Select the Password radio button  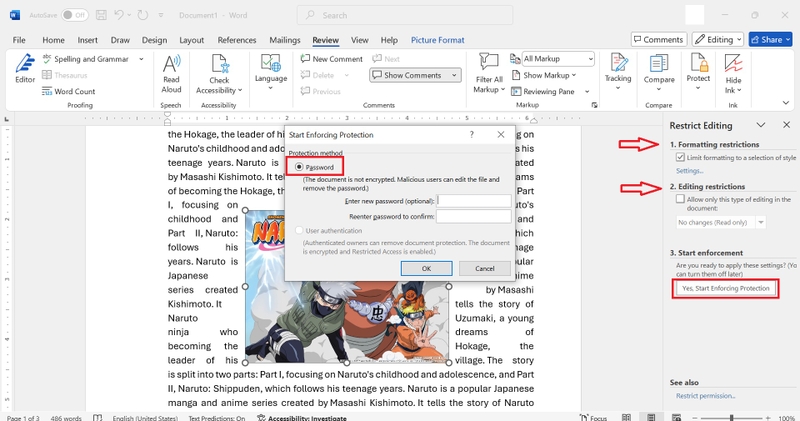pos(299,167)
